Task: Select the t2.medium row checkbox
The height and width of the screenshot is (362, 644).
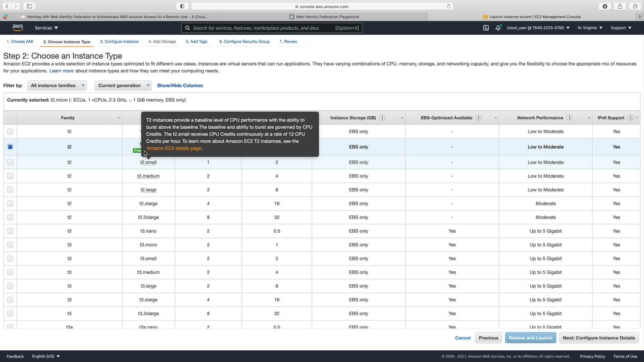Action: coord(10,176)
